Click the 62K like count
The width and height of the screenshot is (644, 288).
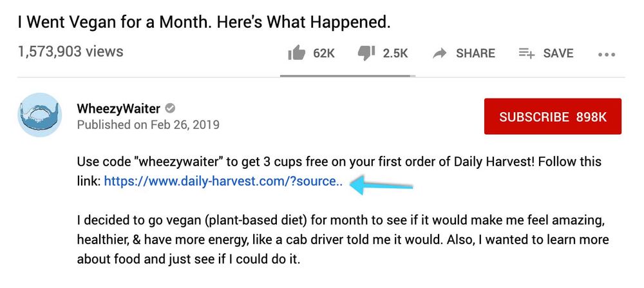[x=324, y=53]
